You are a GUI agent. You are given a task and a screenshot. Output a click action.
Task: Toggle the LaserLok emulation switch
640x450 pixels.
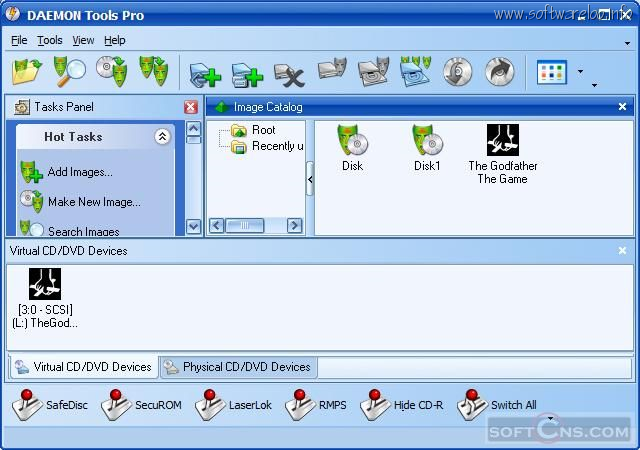[x=233, y=405]
